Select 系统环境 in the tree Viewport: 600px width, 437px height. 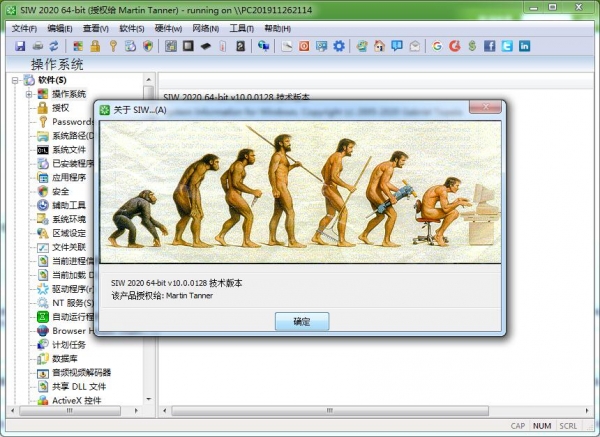[x=69, y=219]
